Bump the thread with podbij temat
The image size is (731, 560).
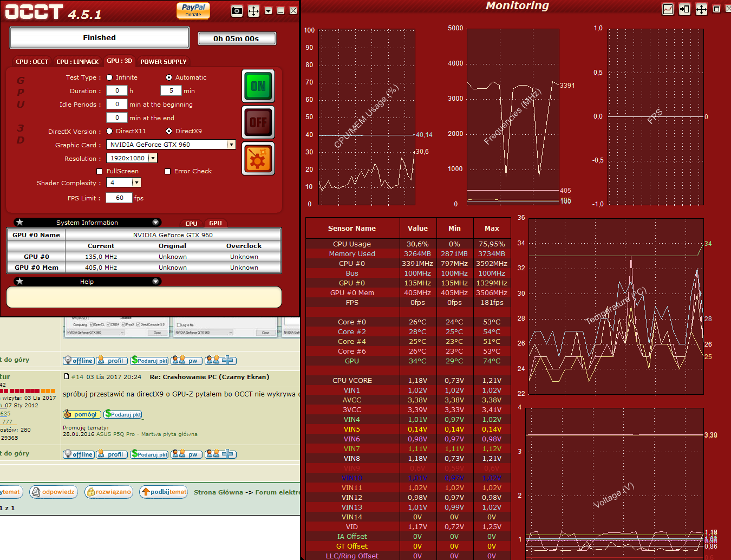click(164, 492)
